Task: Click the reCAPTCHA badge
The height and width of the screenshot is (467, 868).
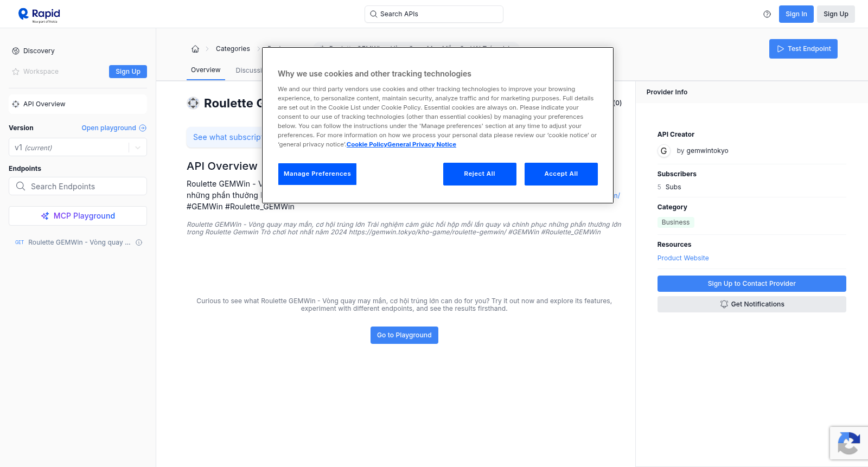Action: [x=849, y=443]
